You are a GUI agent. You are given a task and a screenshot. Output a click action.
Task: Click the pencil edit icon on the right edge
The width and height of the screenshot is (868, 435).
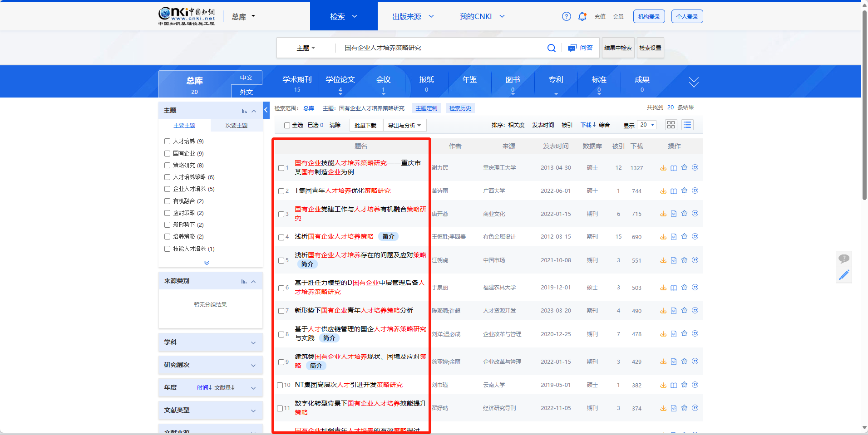tap(843, 275)
